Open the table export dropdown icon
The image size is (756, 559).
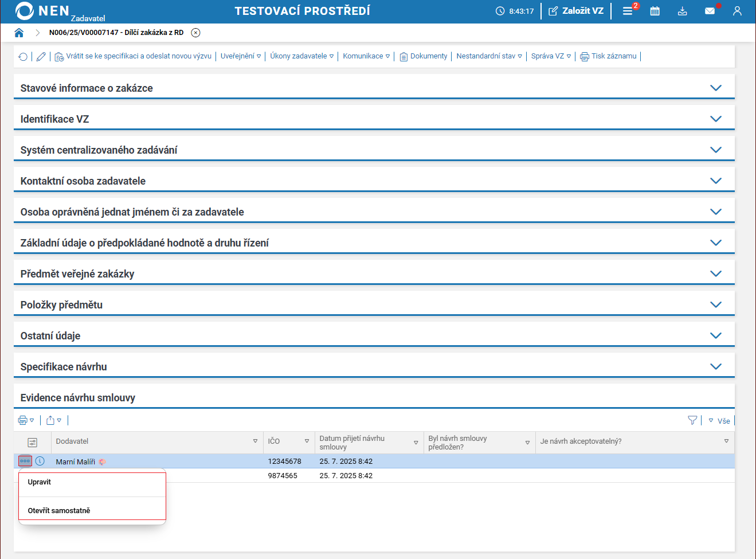(x=53, y=420)
